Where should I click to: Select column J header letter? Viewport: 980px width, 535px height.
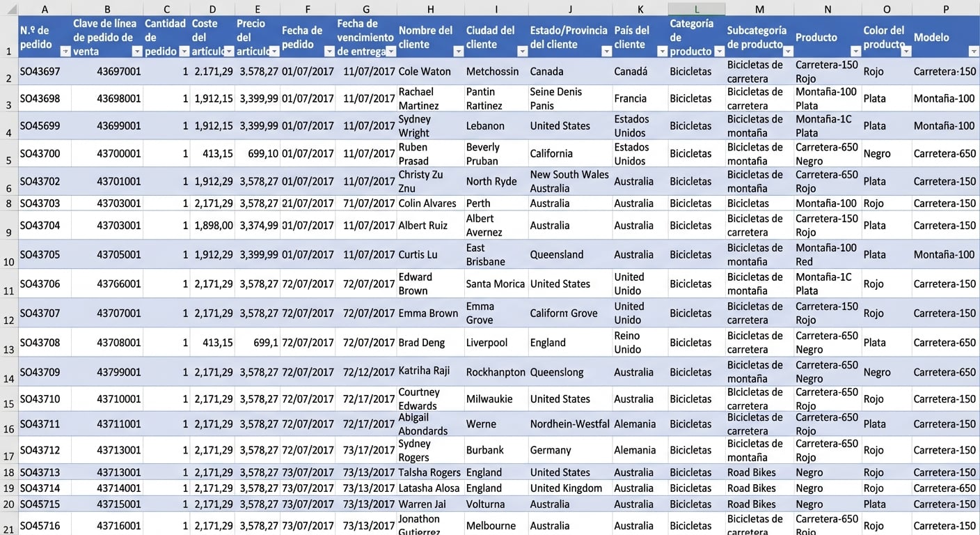570,9
